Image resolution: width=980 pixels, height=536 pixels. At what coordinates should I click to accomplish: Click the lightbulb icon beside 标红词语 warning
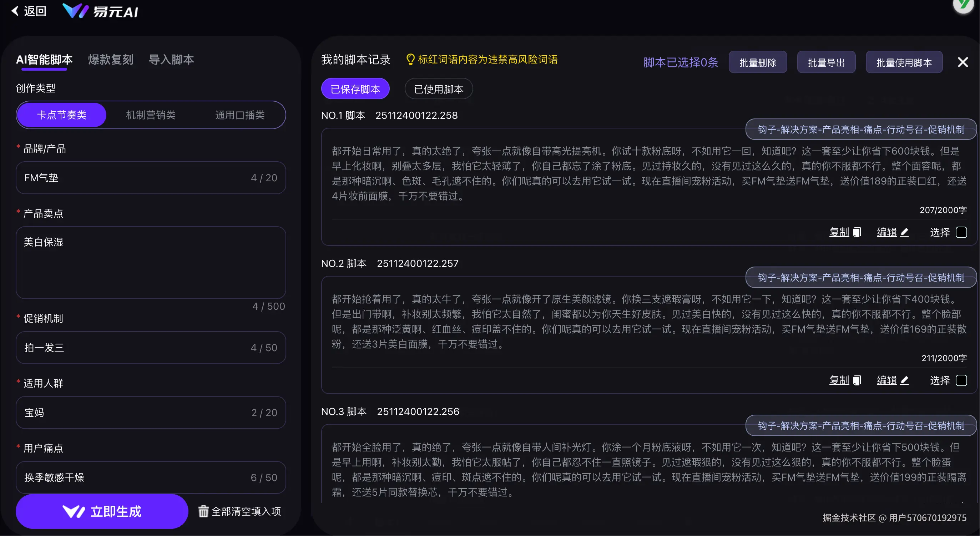pyautogui.click(x=410, y=59)
